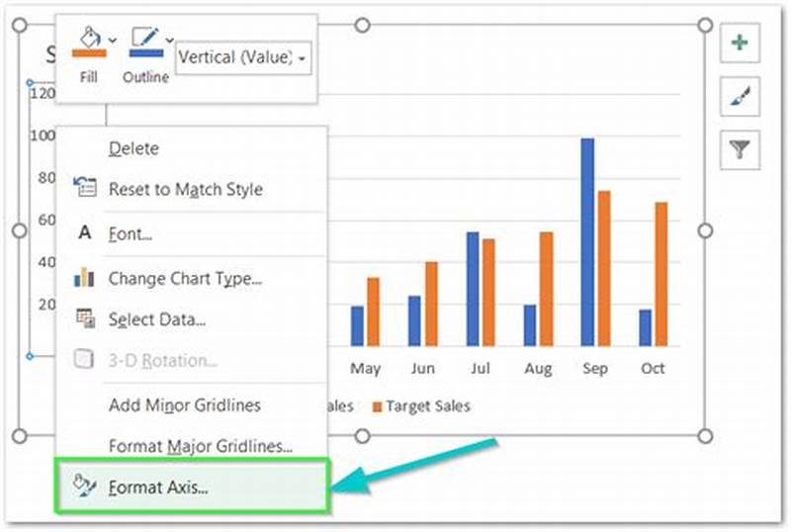Open the Outline color dropdown arrow
This screenshot has height=532, width=791.
coord(170,41)
